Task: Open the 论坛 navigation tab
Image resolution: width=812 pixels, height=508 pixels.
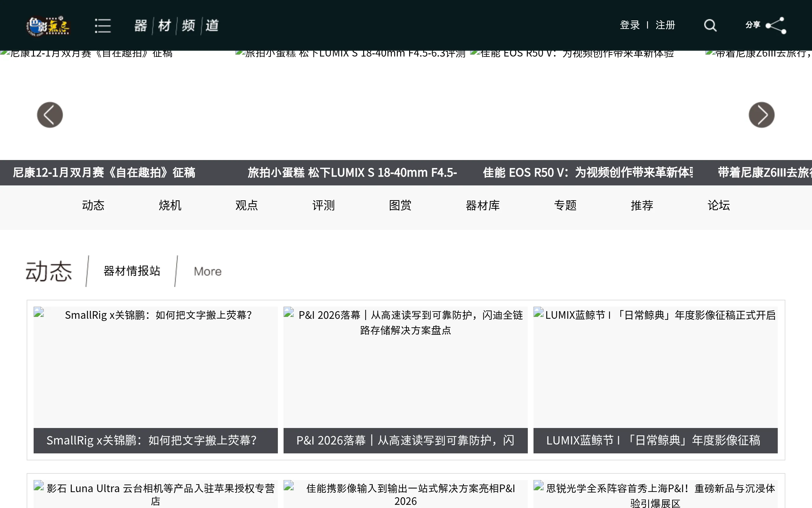Action: (x=719, y=205)
